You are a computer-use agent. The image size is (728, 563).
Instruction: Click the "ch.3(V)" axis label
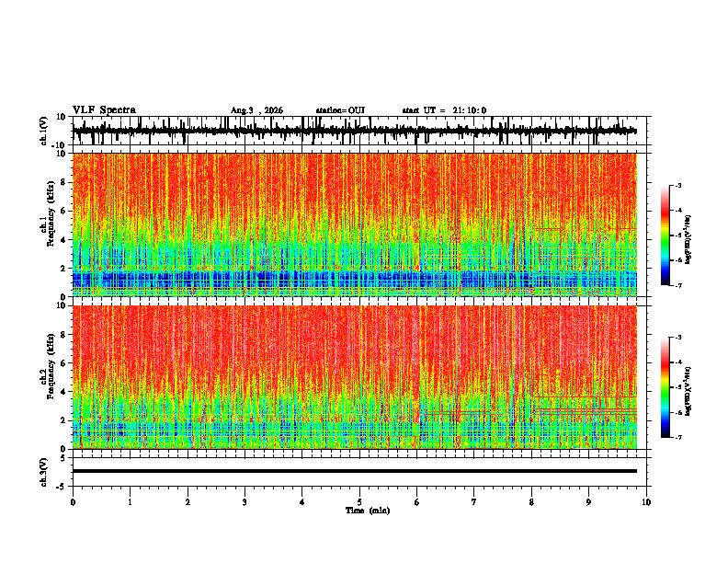(x=44, y=472)
